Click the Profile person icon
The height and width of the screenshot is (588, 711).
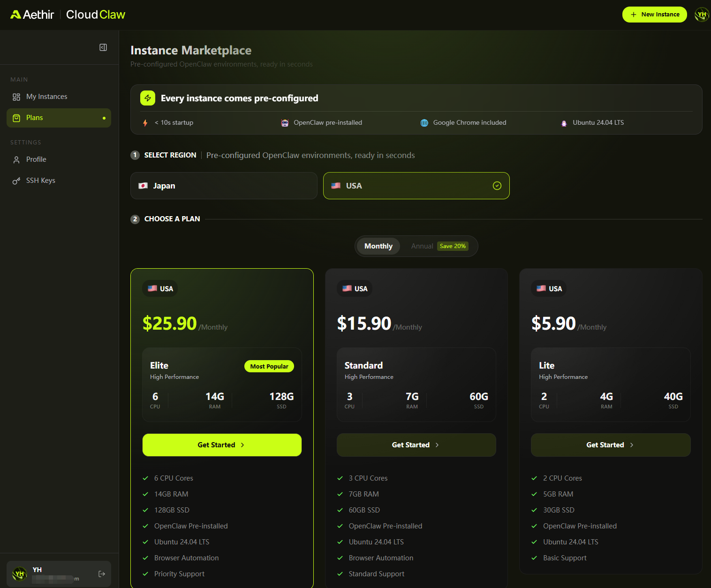16,160
